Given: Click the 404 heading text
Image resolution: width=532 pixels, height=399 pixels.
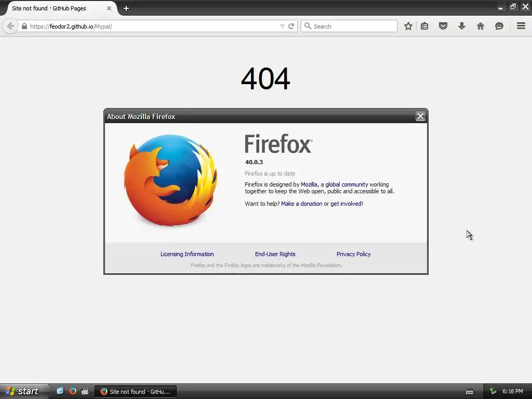Looking at the screenshot, I should pyautogui.click(x=265, y=79).
